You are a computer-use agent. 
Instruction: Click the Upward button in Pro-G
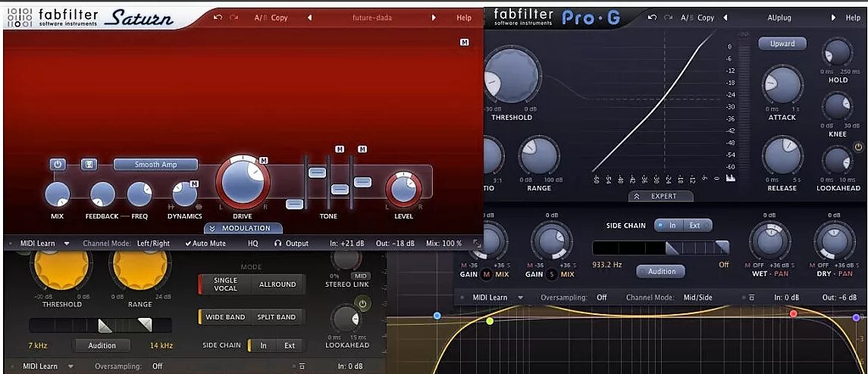782,44
